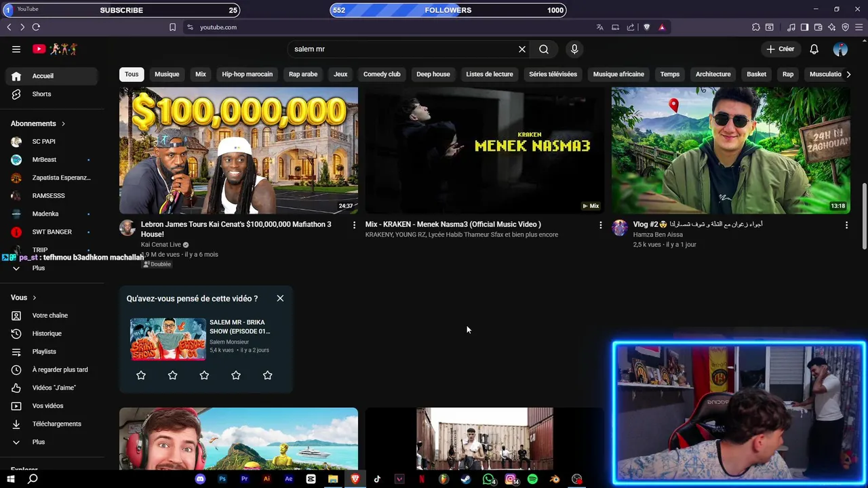This screenshot has width=868, height=488.
Task: Open options for KRAKEN Menek Nasma3 mix
Action: coord(600,225)
